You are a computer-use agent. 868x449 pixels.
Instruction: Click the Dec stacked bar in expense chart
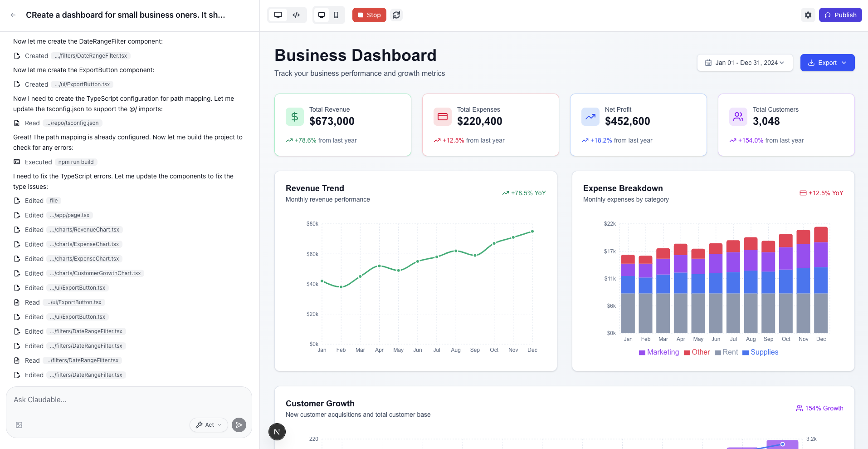(x=821, y=280)
